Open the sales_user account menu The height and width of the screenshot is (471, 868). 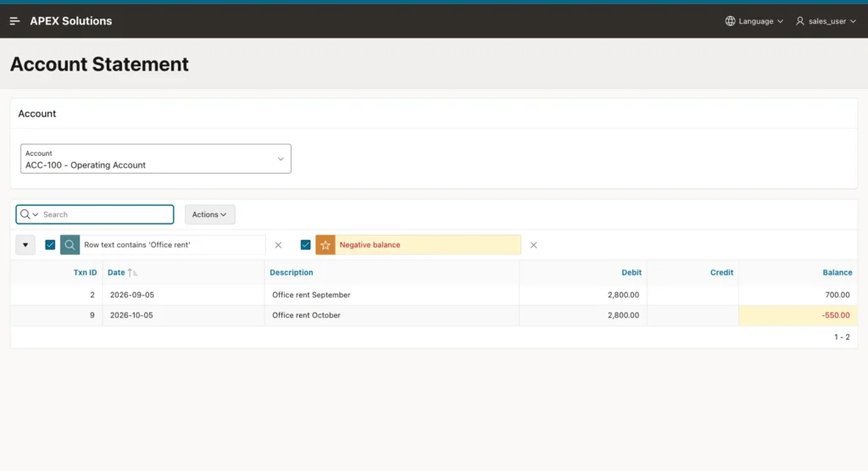click(826, 21)
